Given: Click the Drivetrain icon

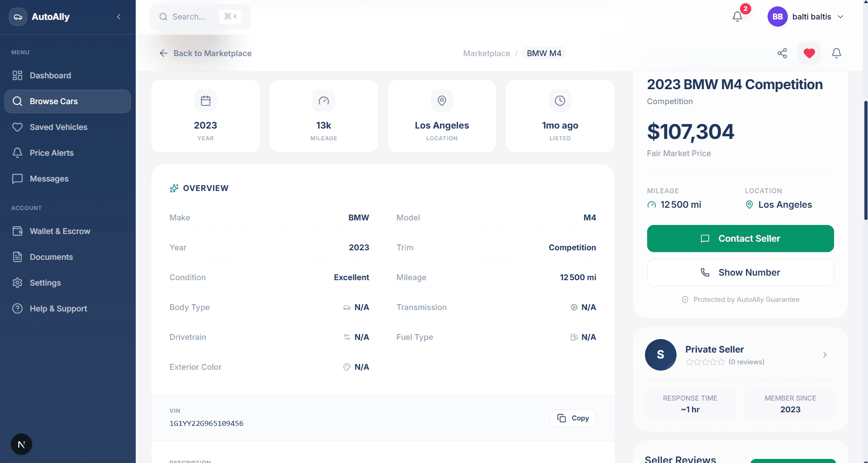Looking at the screenshot, I should click(x=347, y=337).
